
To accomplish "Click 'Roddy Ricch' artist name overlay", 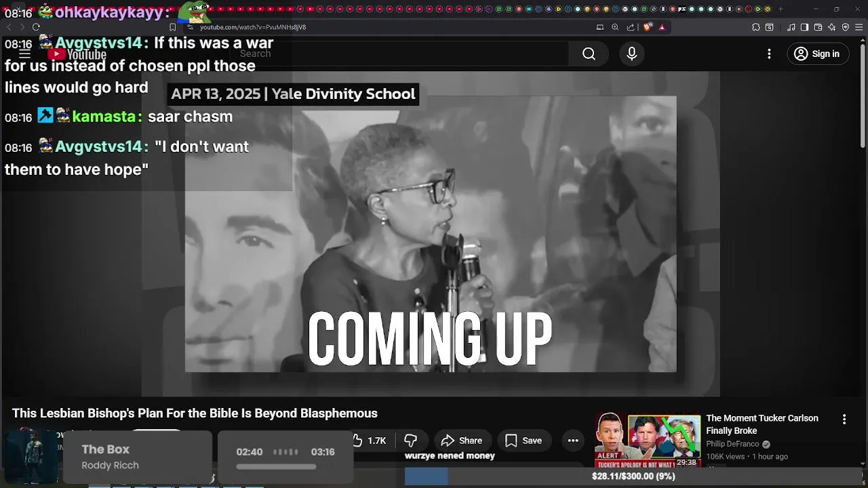I will point(111,466).
